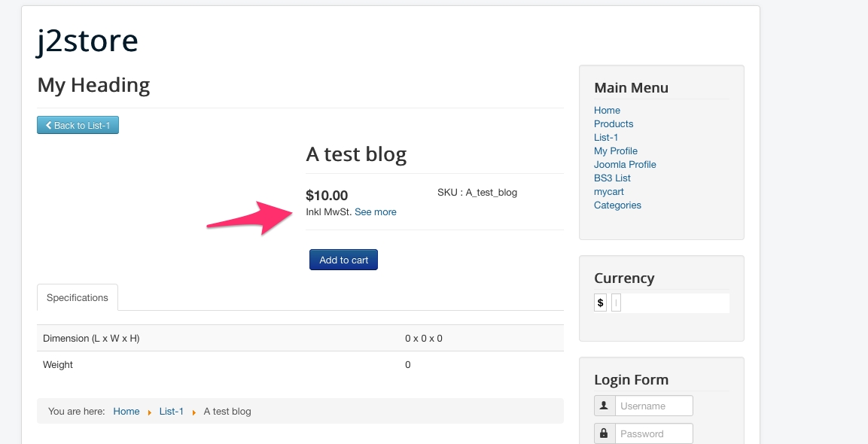Open My Profile menu link
Viewport: 868px width, 444px height.
pos(616,151)
